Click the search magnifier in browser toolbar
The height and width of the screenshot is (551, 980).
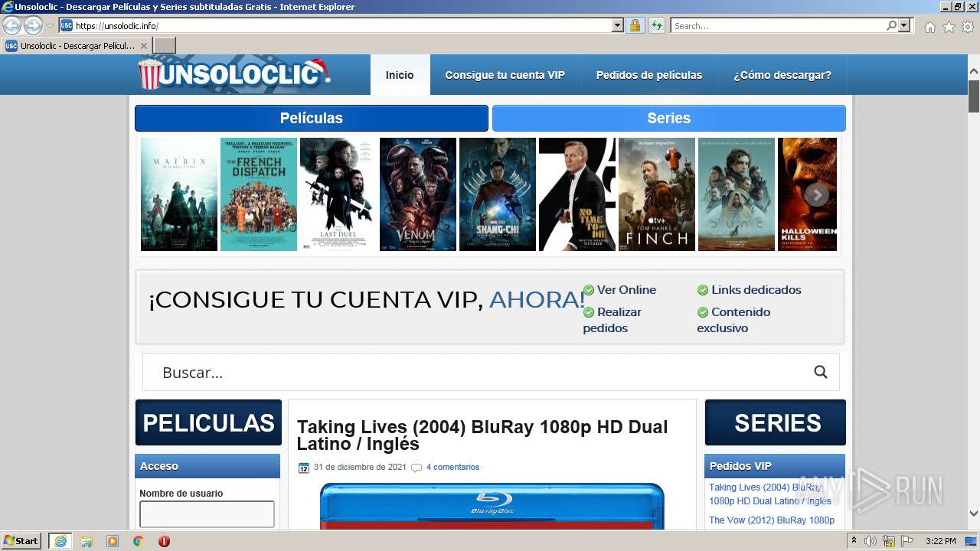click(x=891, y=26)
